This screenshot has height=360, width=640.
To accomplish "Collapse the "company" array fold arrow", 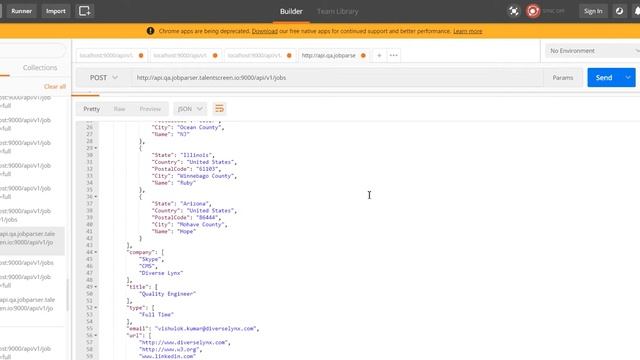I will pos(96,252).
